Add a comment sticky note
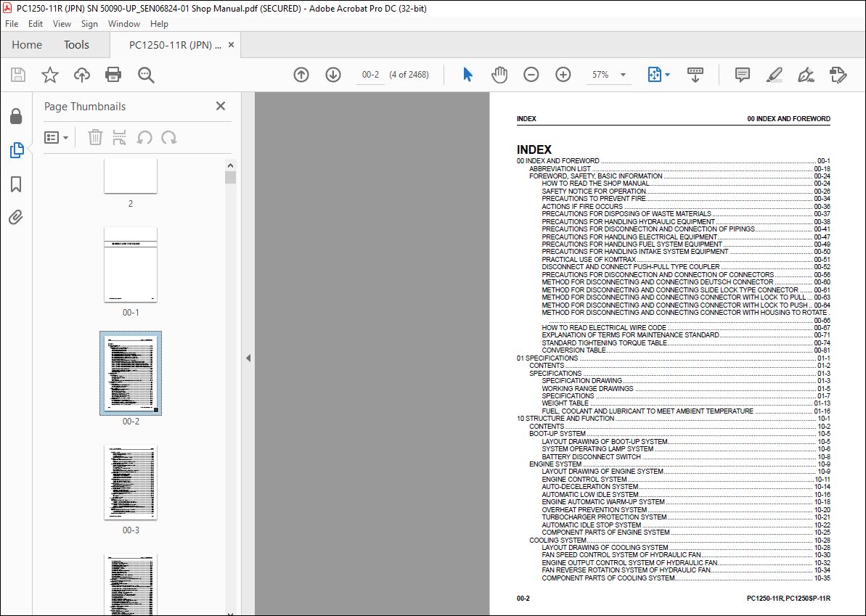The width and height of the screenshot is (866, 616). tap(743, 75)
